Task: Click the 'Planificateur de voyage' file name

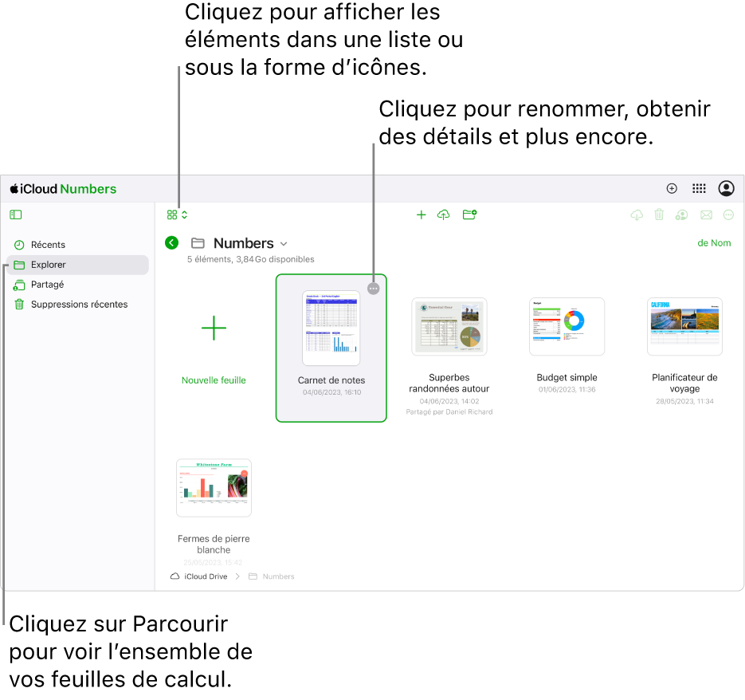Action: click(684, 383)
